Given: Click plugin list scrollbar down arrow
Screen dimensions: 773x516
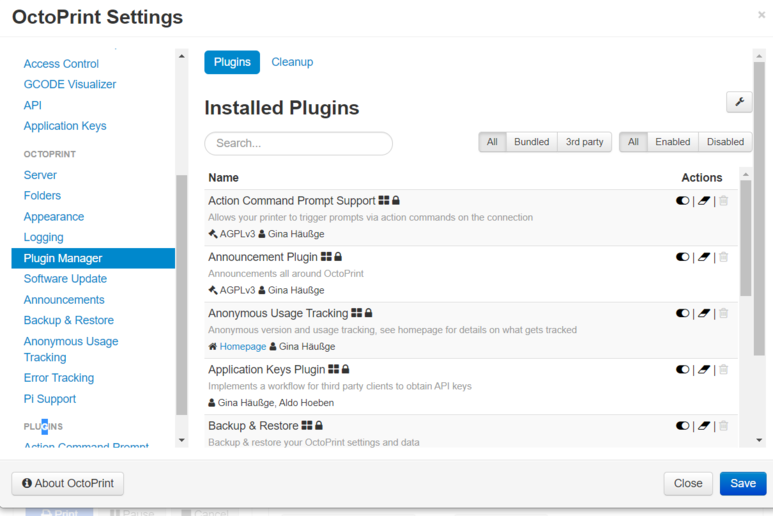Looking at the screenshot, I should (759, 440).
